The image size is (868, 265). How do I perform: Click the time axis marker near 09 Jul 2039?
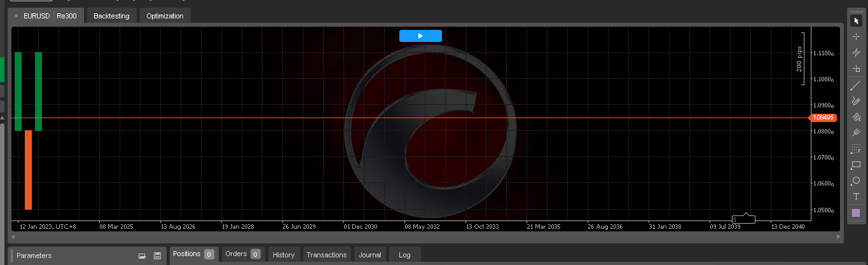tap(744, 219)
